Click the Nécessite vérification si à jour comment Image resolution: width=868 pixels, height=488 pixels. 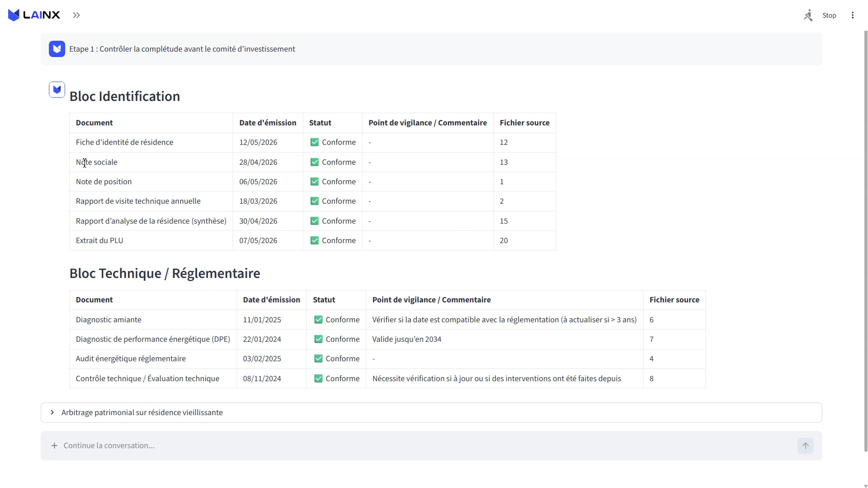pyautogui.click(x=496, y=378)
